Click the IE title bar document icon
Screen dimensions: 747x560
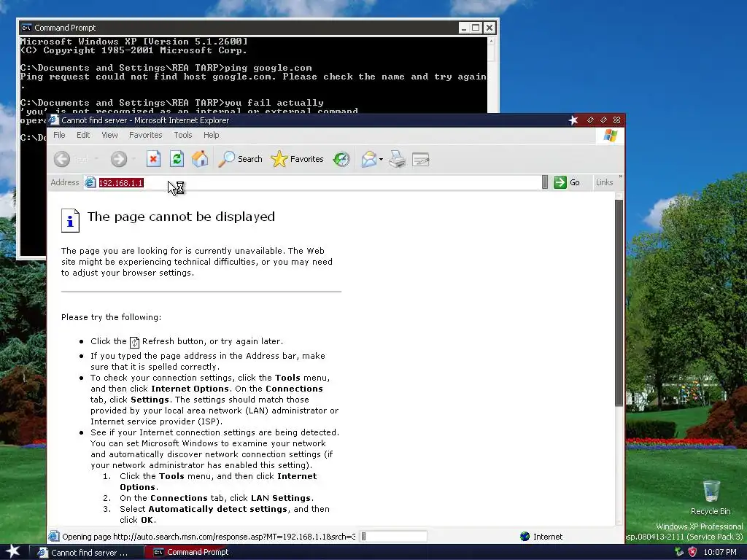point(53,120)
